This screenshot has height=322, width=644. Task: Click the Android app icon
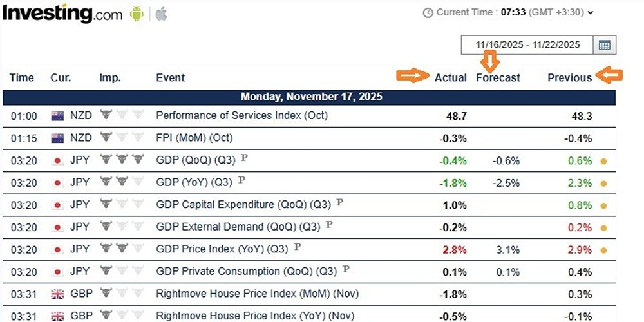[136, 14]
